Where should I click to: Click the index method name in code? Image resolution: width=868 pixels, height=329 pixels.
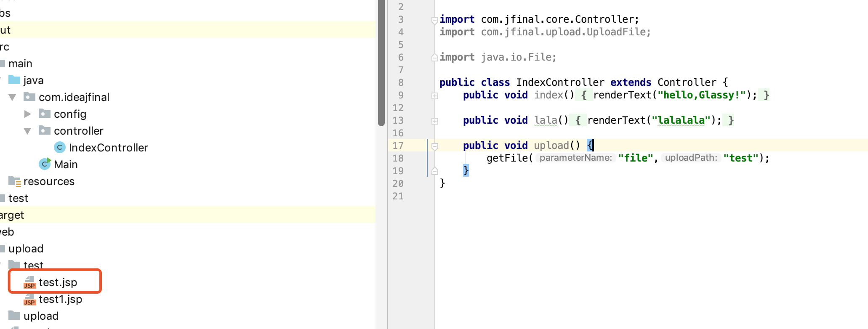click(548, 95)
